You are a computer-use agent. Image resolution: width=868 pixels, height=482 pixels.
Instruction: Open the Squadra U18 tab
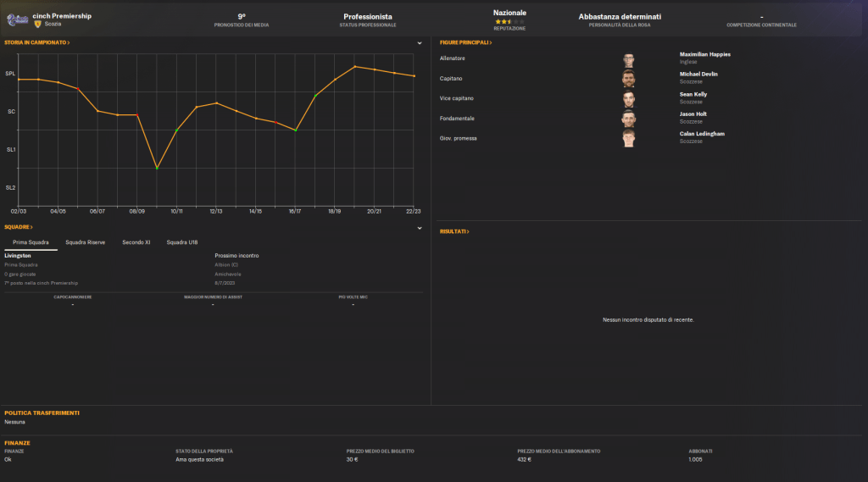[x=181, y=242]
